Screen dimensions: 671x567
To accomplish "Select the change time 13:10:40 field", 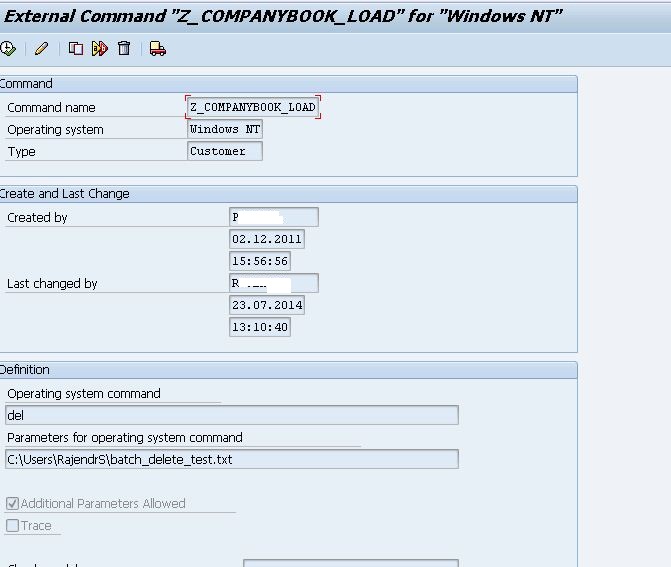I will [x=260, y=327].
